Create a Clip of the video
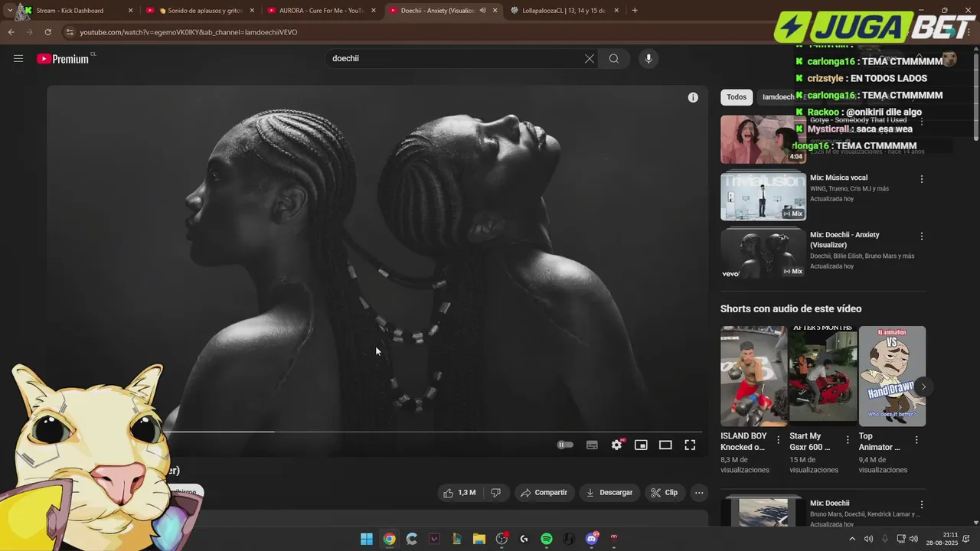The image size is (980, 551). 665,493
